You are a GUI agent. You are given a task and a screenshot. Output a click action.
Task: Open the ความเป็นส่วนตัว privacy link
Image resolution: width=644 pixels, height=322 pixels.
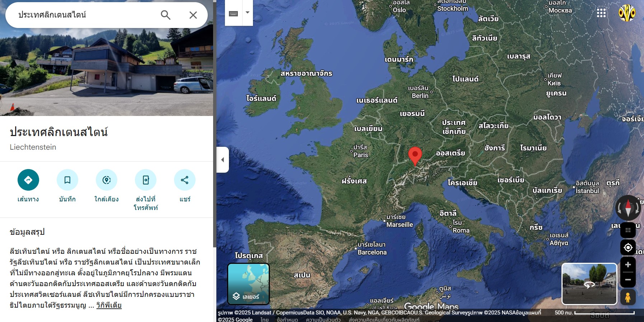click(x=323, y=319)
